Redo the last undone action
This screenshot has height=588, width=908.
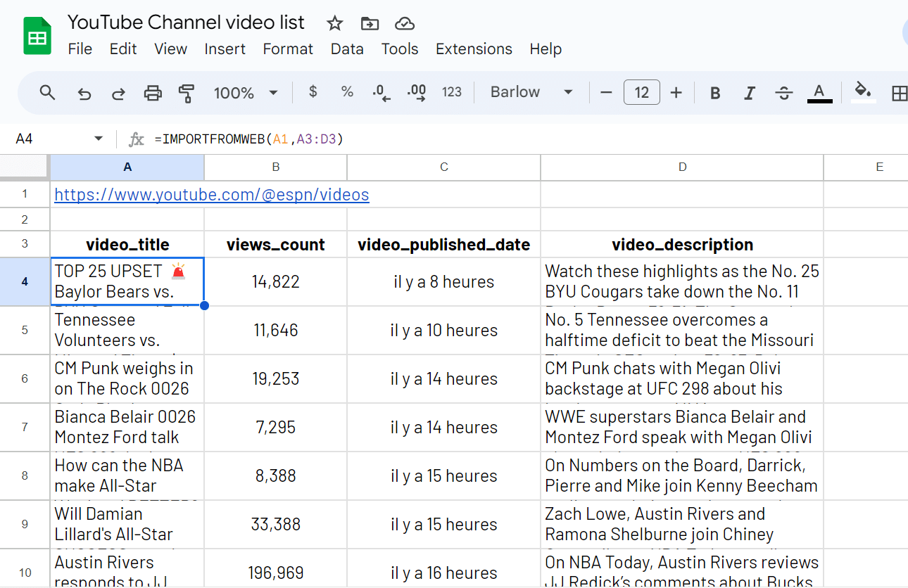(118, 93)
